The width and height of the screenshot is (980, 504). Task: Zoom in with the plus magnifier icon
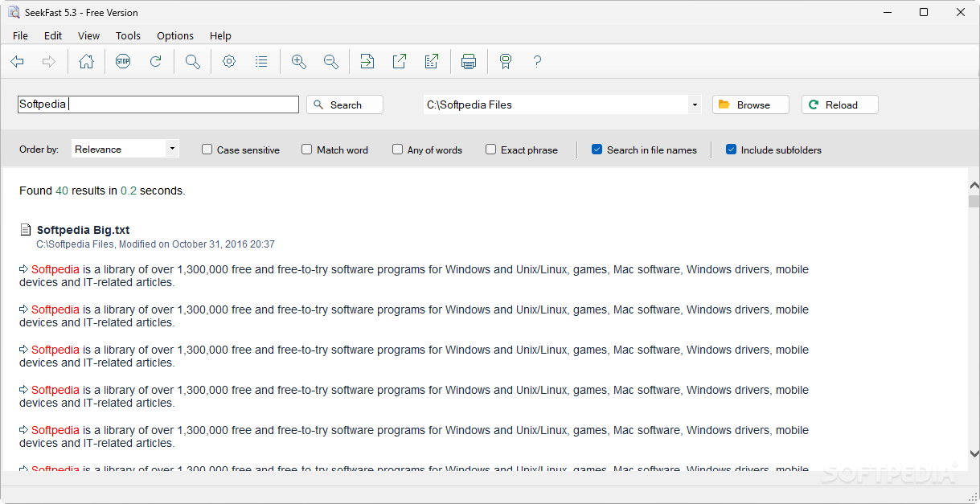[x=299, y=62]
